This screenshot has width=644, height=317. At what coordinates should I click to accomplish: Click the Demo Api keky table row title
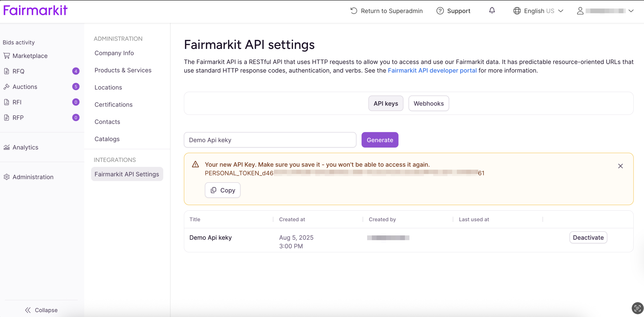coord(210,237)
